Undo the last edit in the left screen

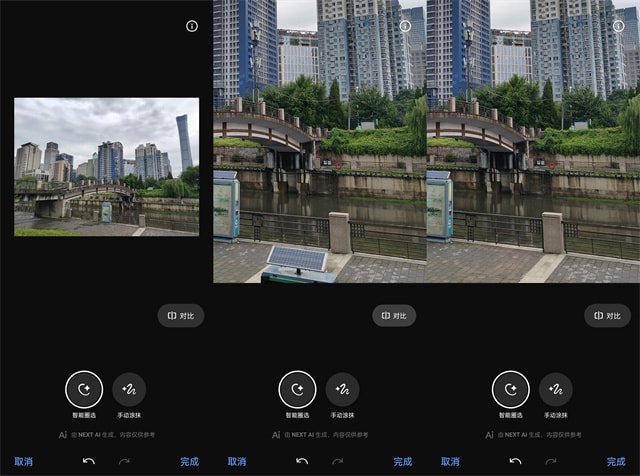pos(89,461)
